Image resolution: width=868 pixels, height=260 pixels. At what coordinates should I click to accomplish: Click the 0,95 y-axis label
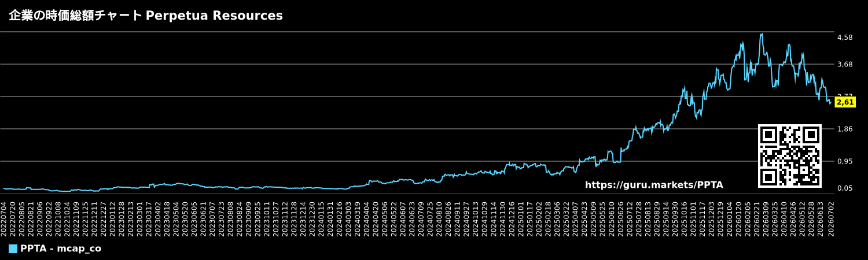[x=845, y=161]
